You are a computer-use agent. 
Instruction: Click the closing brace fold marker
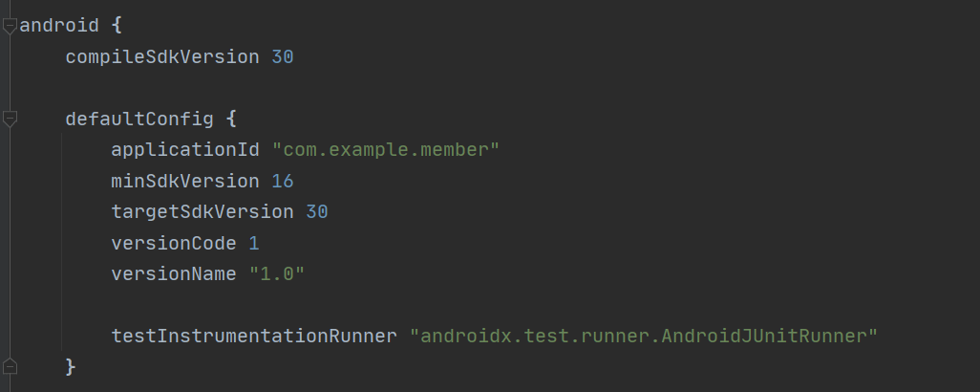10,366
